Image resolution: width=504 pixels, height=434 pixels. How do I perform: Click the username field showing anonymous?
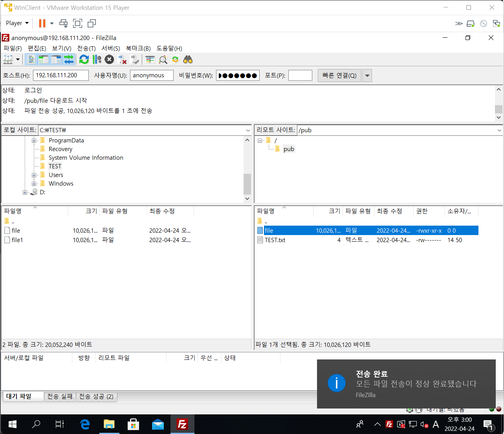click(x=152, y=75)
